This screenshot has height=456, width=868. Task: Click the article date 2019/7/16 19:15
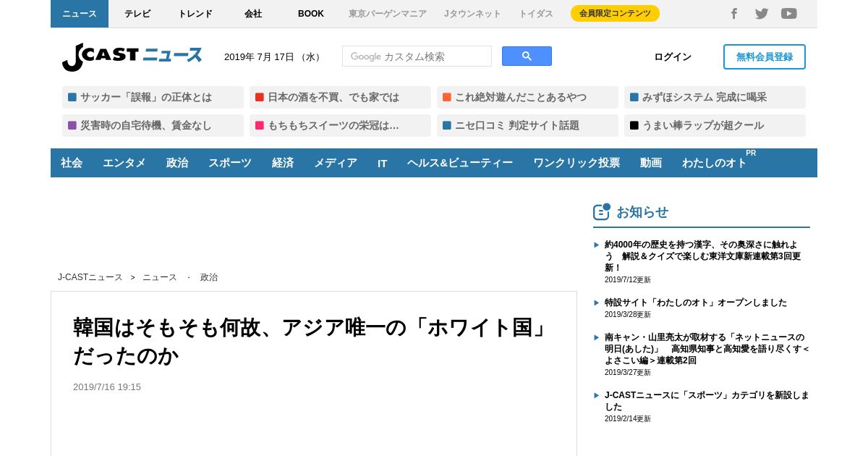[x=107, y=387]
